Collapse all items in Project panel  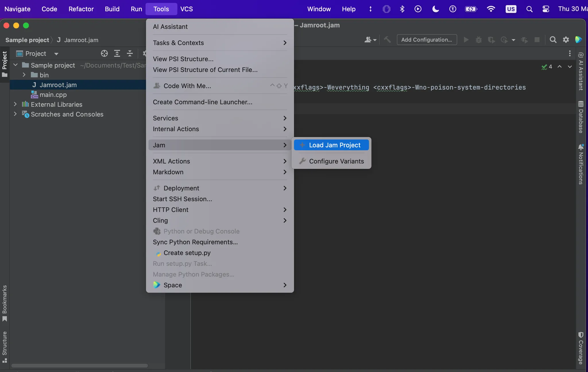tap(130, 53)
